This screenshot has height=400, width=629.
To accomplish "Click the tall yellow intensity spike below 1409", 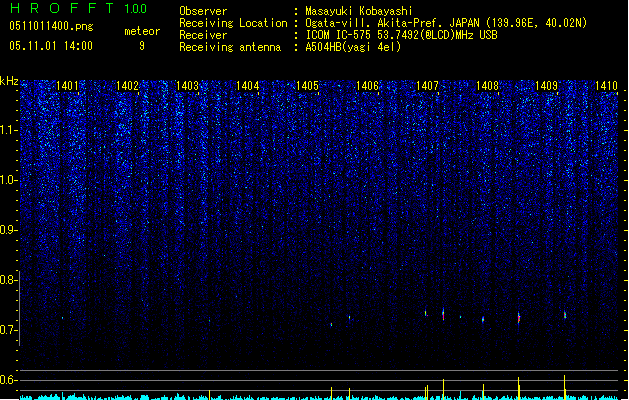I will click(x=565, y=387).
